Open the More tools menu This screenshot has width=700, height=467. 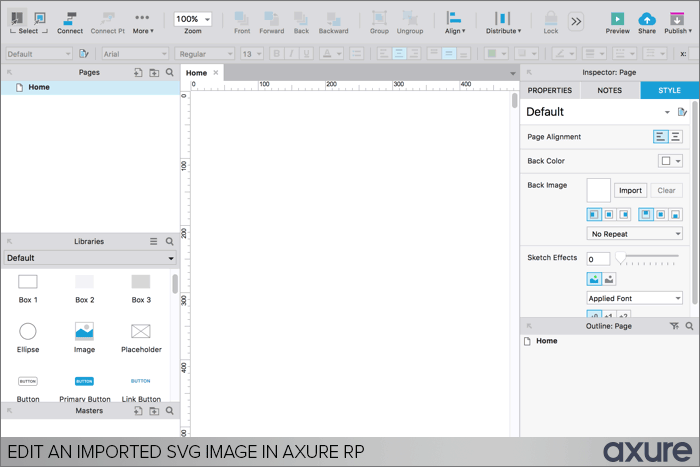pyautogui.click(x=142, y=23)
